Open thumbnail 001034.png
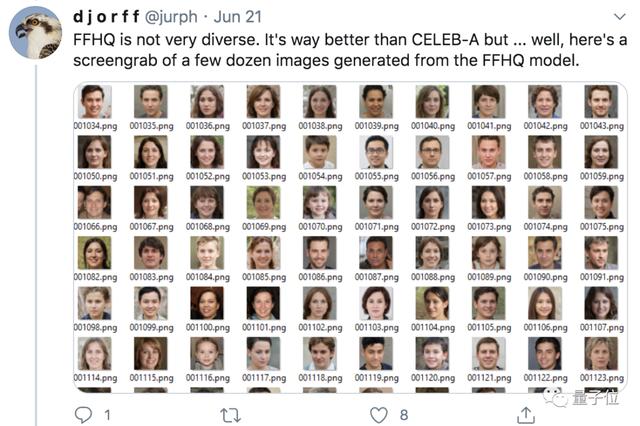 (x=95, y=102)
